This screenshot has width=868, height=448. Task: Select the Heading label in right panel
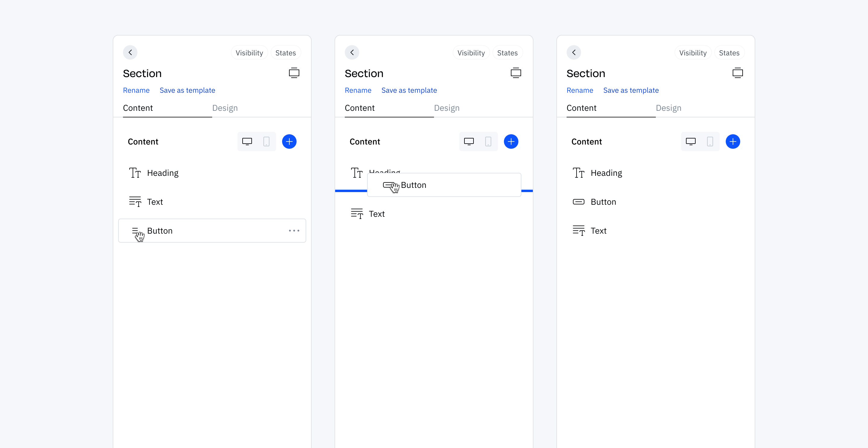pos(606,173)
